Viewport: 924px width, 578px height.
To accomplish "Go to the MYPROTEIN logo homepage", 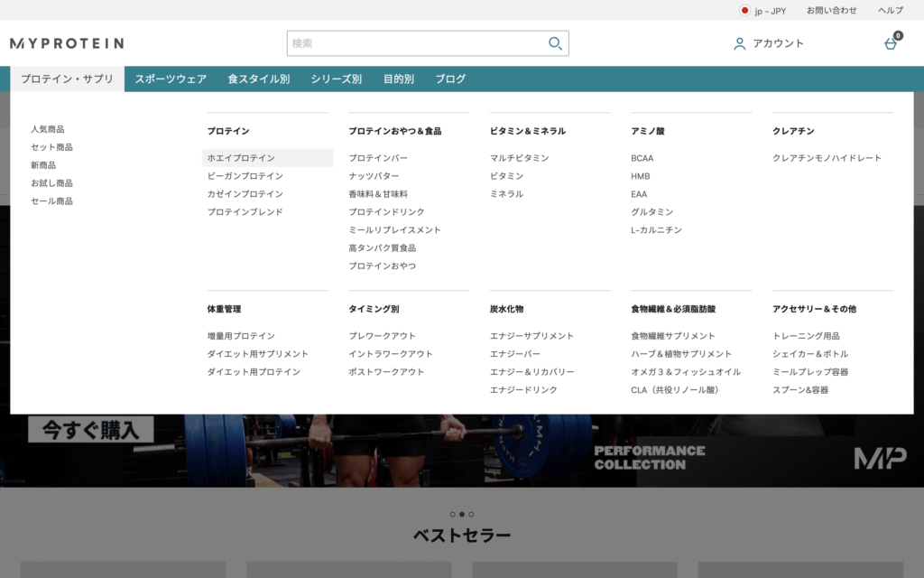I will [x=67, y=43].
